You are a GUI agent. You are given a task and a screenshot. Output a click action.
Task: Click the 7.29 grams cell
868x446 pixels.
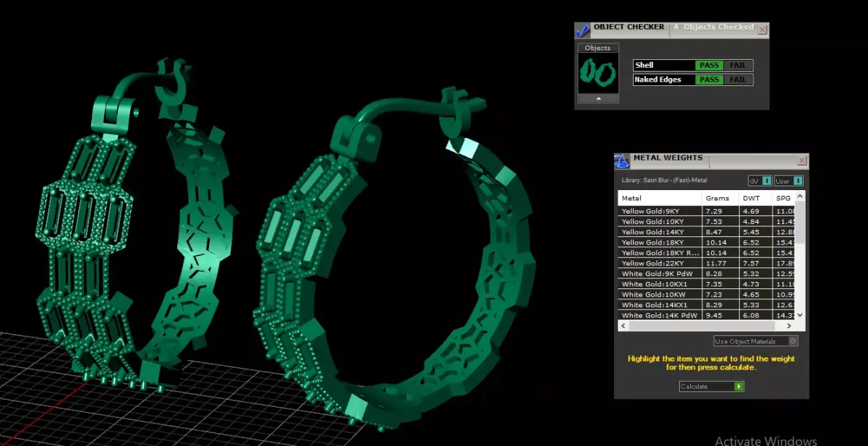point(720,211)
